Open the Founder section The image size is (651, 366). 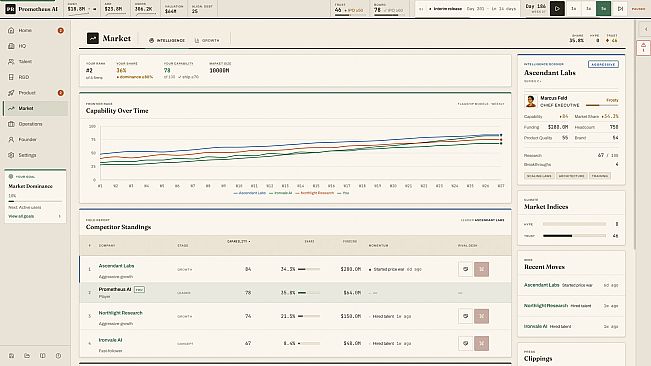(35, 139)
